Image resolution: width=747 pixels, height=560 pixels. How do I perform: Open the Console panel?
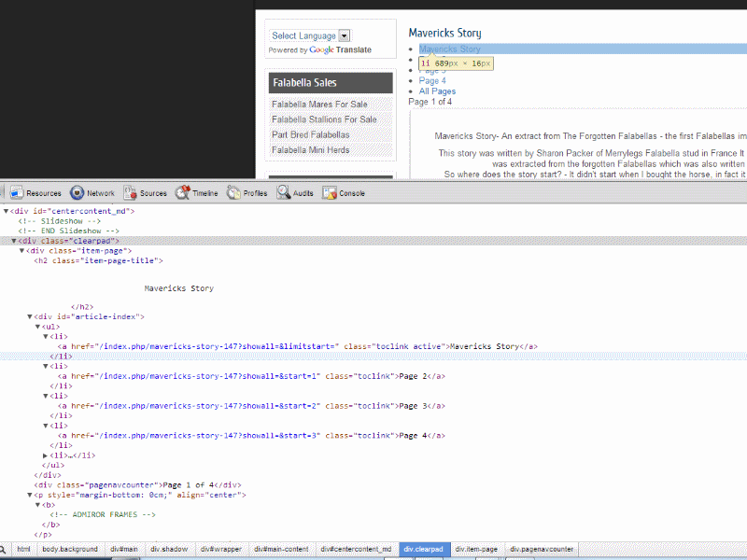(344, 193)
